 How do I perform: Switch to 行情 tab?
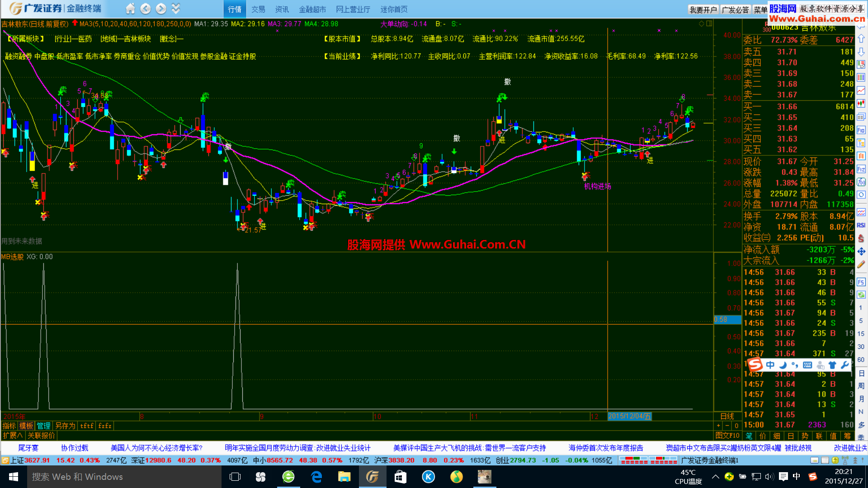coord(235,9)
